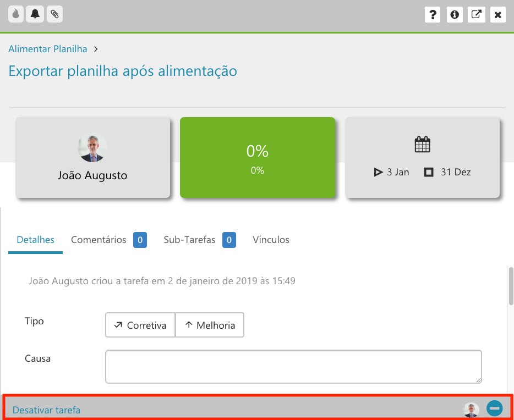
Task: Click inside the Causa text field
Action: click(x=293, y=367)
